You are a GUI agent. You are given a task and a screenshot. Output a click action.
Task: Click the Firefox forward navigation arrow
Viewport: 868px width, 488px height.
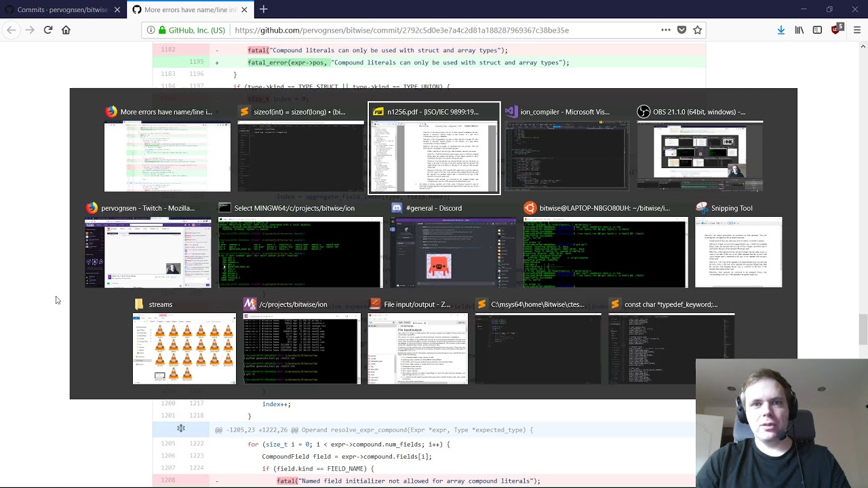tap(30, 30)
